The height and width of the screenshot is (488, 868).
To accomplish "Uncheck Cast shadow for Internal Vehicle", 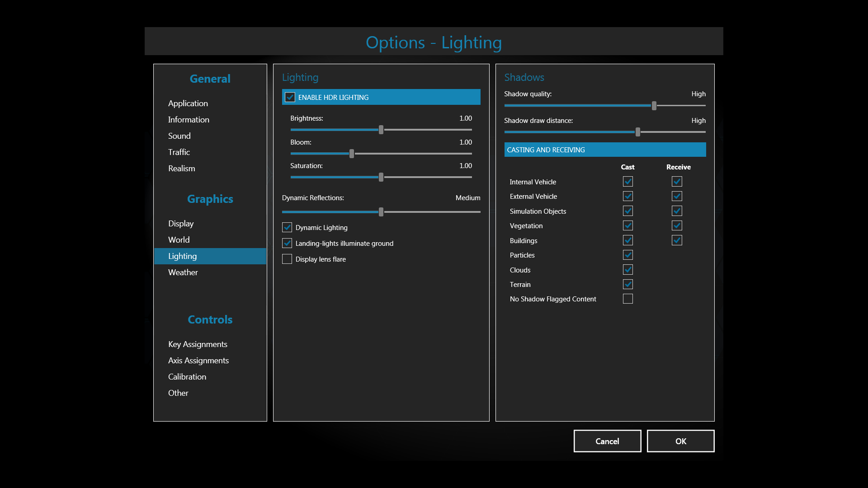I will click(x=627, y=182).
